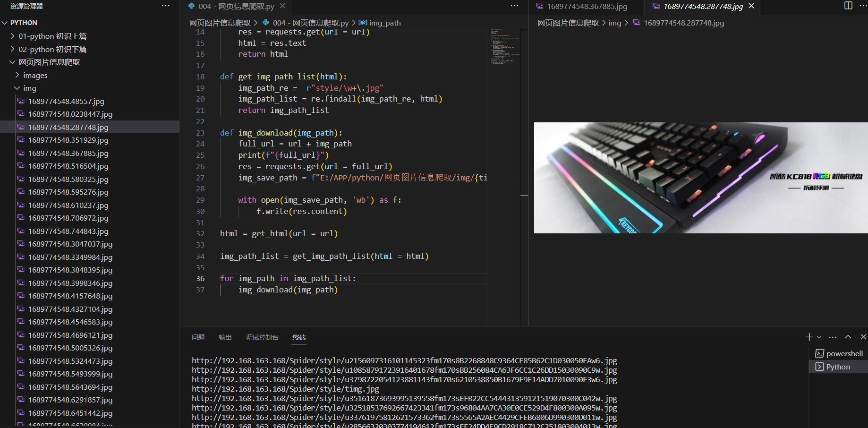Image resolution: width=868 pixels, height=428 pixels.
Task: Open terminal panel more actions menu
Action: click(x=833, y=337)
